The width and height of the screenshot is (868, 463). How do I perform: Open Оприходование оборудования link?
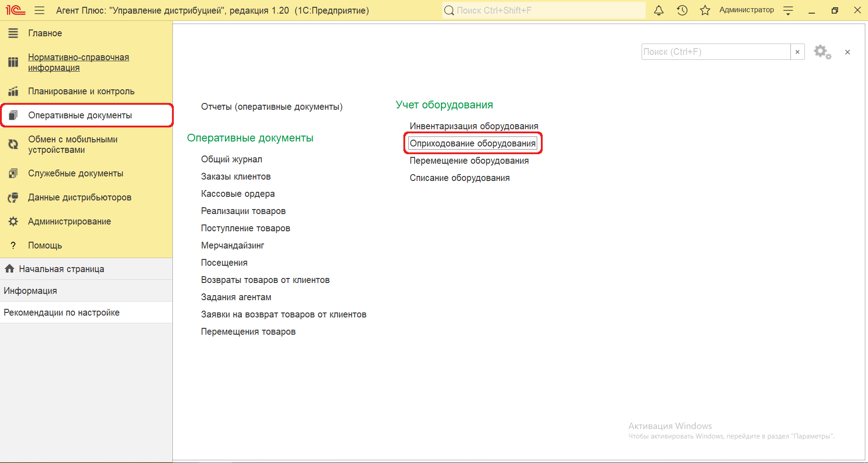point(472,143)
